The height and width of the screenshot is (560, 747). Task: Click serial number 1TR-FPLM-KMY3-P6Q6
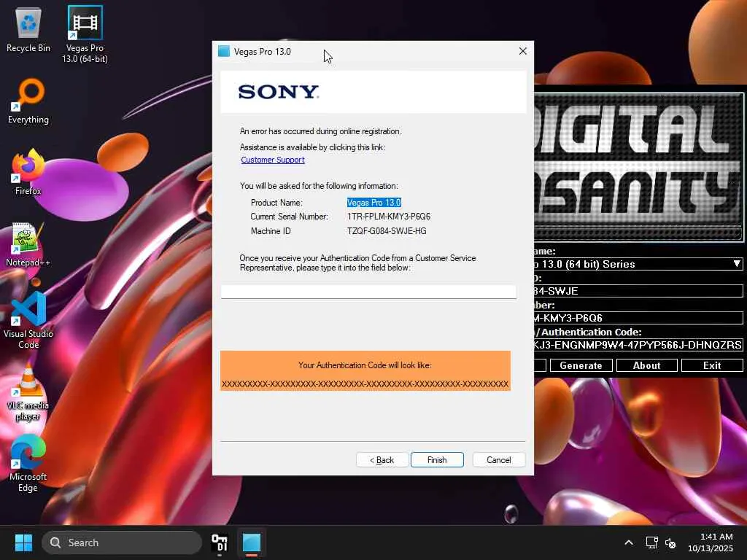pos(389,216)
